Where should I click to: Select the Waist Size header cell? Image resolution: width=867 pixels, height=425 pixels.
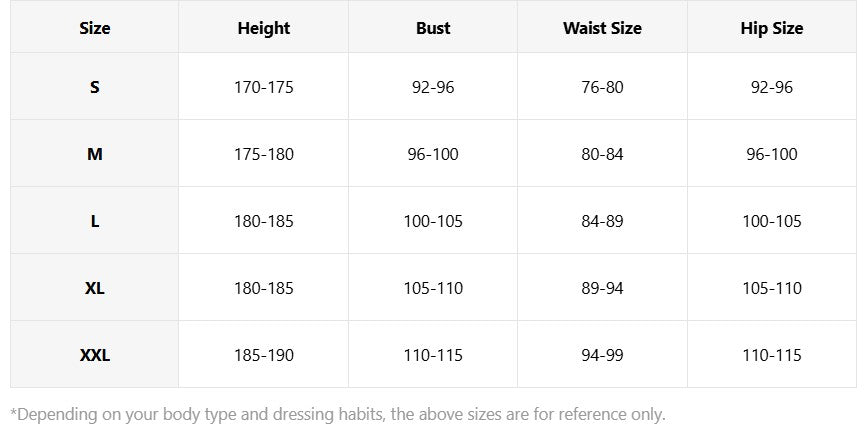[x=602, y=28]
